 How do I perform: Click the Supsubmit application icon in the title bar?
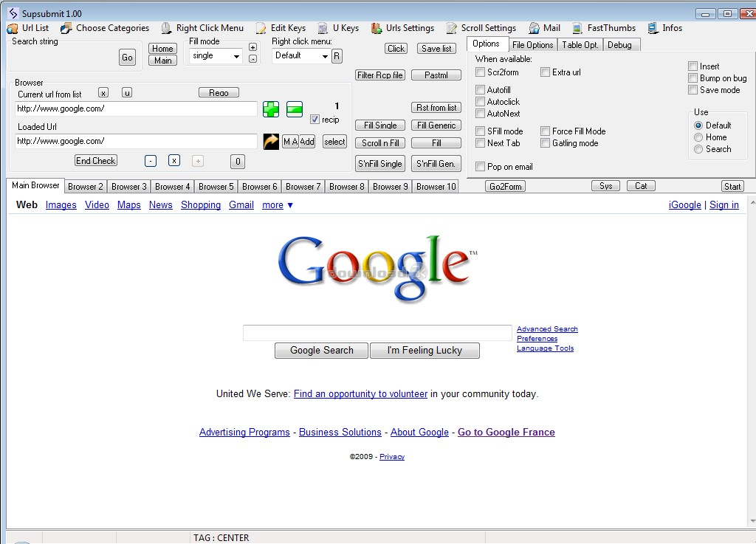(x=13, y=13)
